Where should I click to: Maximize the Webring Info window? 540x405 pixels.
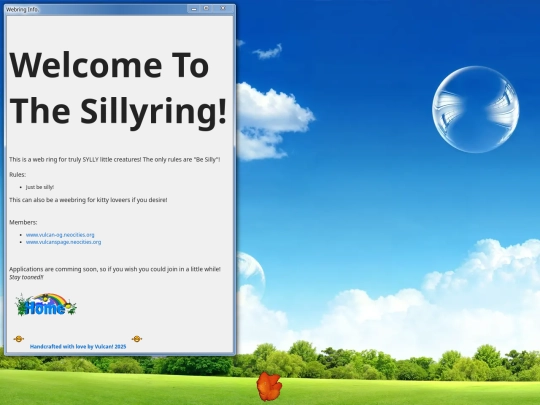coord(206,9)
